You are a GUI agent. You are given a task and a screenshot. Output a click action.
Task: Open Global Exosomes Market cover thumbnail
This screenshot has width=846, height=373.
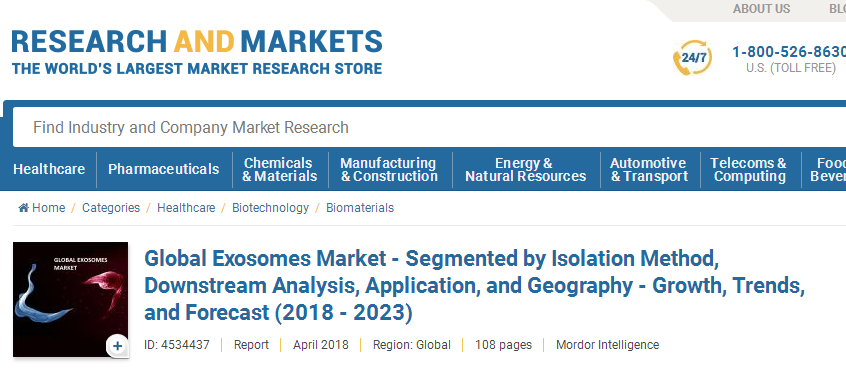(x=71, y=300)
